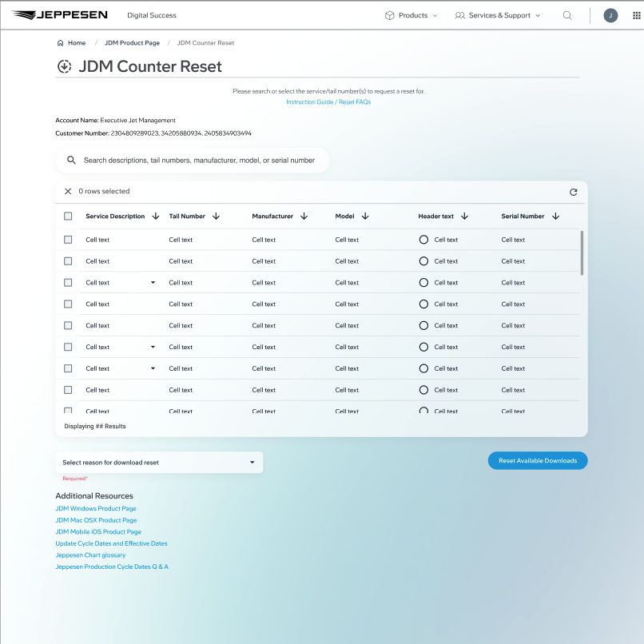
Task: Open JDM Mobile iOS Product Page link
Action: click(98, 531)
